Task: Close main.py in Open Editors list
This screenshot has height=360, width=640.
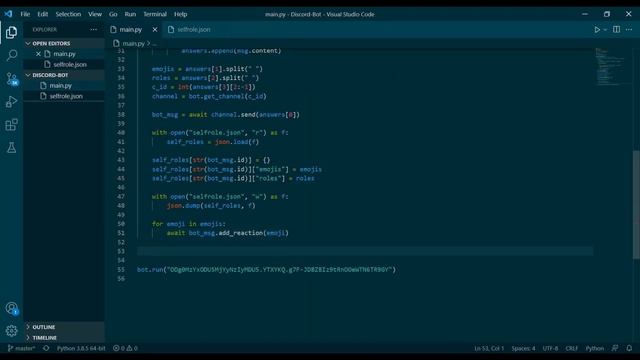Action: tap(38, 54)
